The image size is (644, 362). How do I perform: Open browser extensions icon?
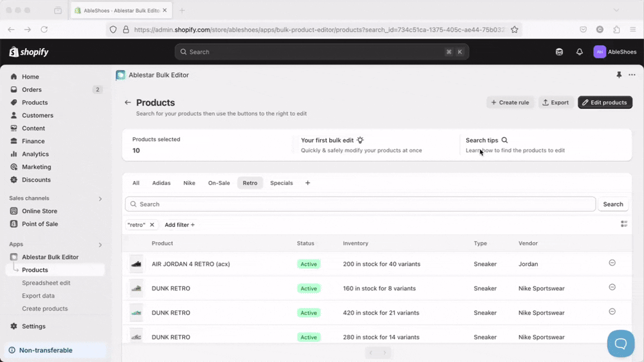[x=616, y=30]
